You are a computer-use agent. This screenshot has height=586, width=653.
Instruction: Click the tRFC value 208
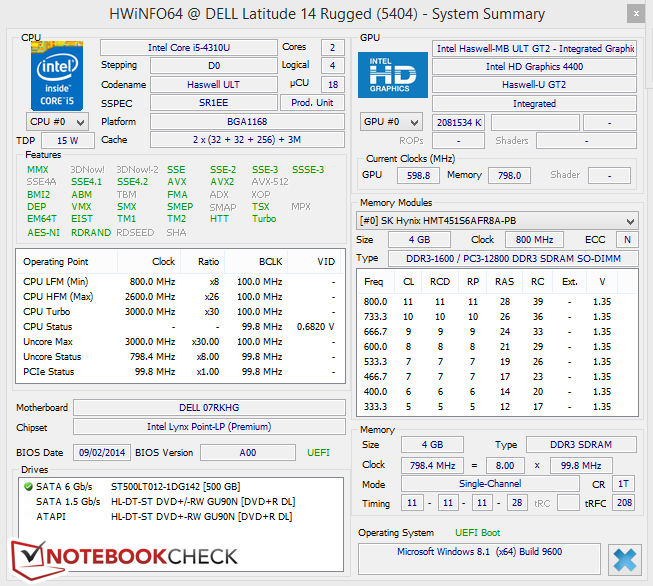pyautogui.click(x=624, y=503)
